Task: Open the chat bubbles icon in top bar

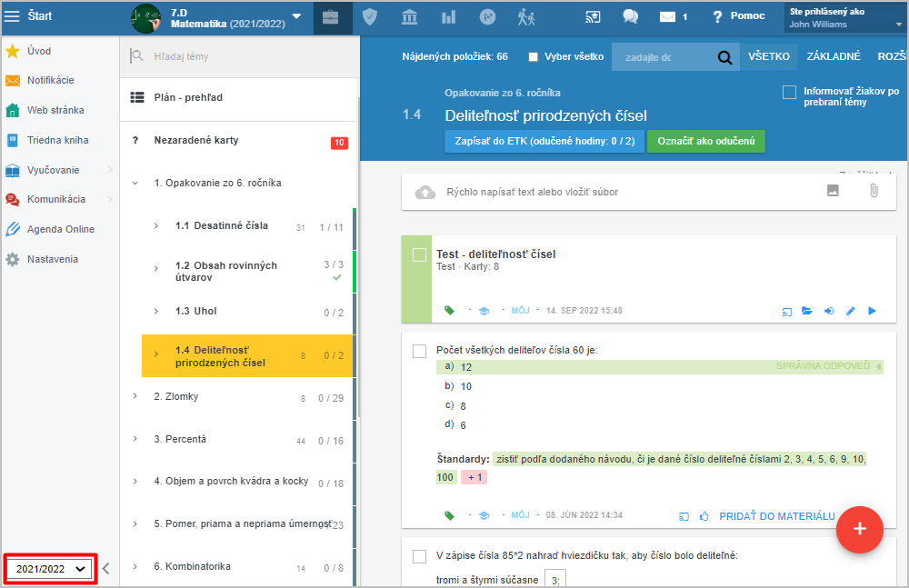Action: point(630,16)
